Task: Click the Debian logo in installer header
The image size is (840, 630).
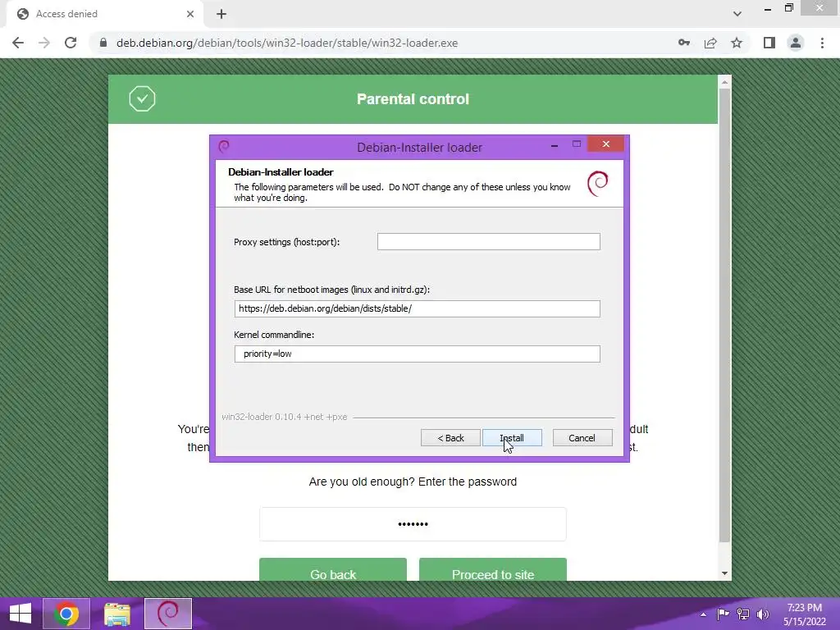Action: [598, 183]
